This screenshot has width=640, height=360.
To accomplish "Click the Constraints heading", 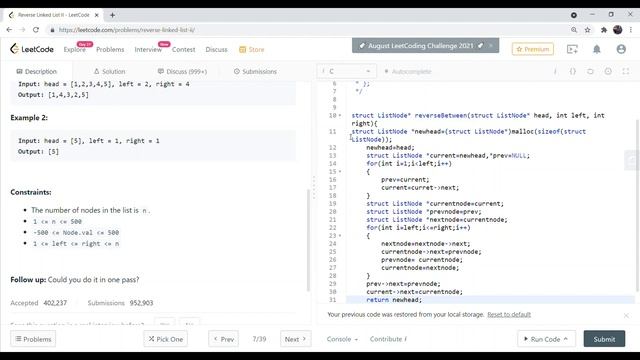I will 31,192.
